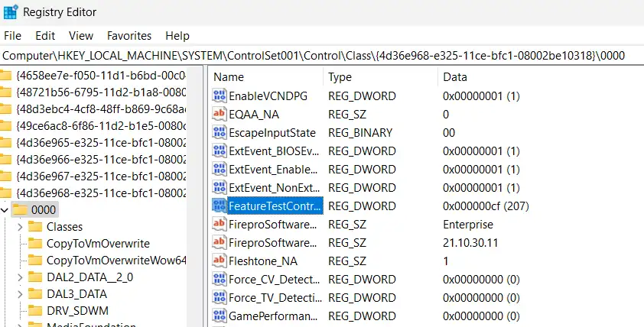Click the folder icon of DRV_SDWM
Viewport: 644px width, 327px height.
pyautogui.click(x=35, y=311)
